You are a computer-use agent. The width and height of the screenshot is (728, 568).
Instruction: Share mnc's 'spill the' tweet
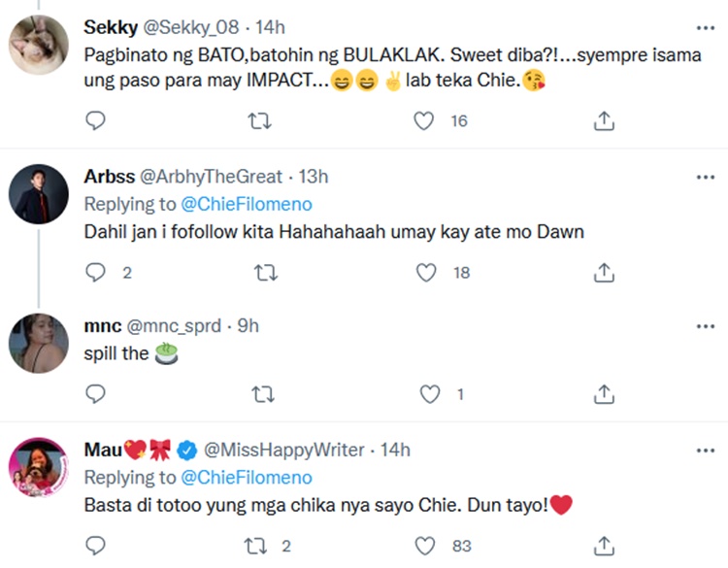(603, 394)
